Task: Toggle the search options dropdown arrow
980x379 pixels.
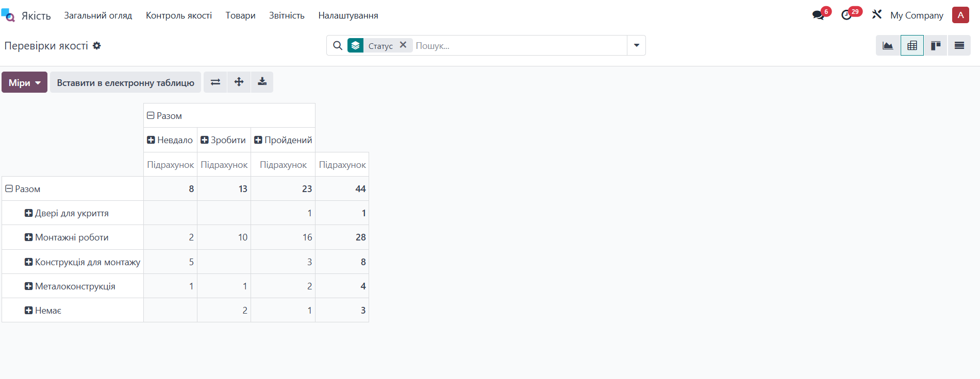Action: (636, 46)
